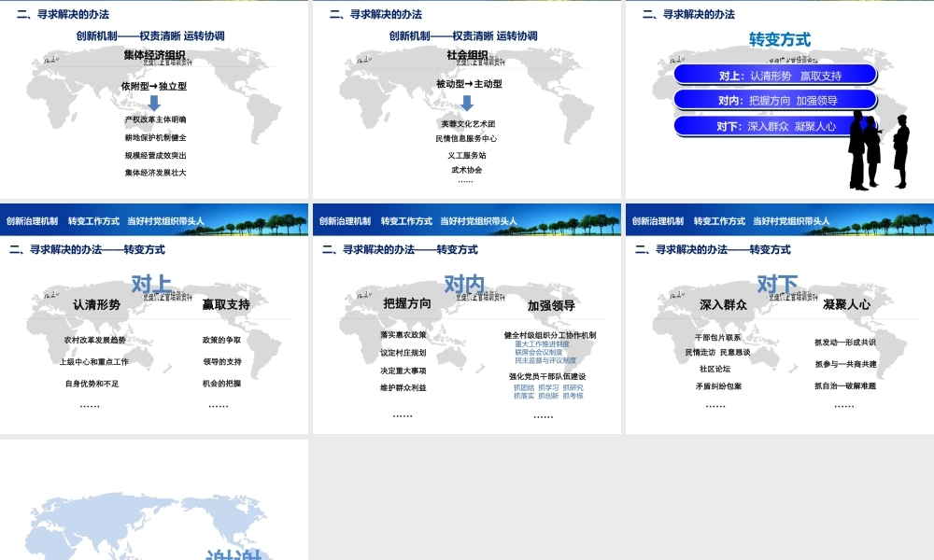Image resolution: width=934 pixels, height=560 pixels.
Task: Click the text 政策的争取
Action: pyautogui.click(x=221, y=340)
